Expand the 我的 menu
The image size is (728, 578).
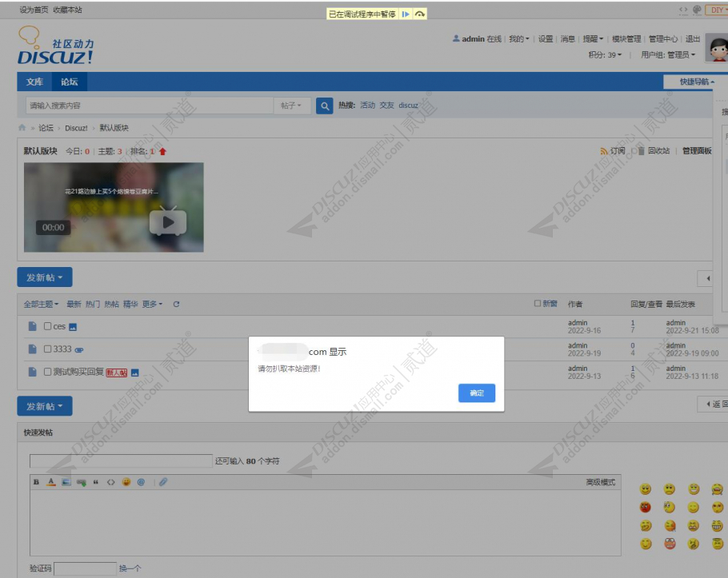[x=518, y=39]
